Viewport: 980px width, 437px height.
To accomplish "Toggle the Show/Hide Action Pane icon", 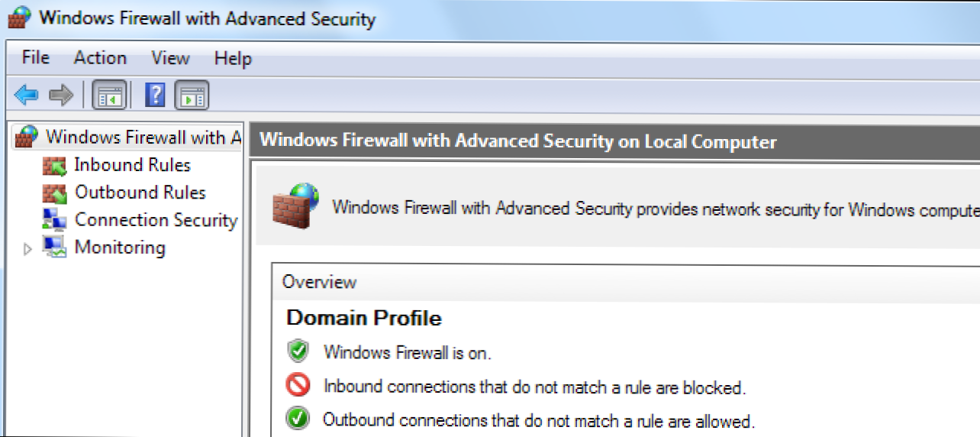I will tap(192, 95).
